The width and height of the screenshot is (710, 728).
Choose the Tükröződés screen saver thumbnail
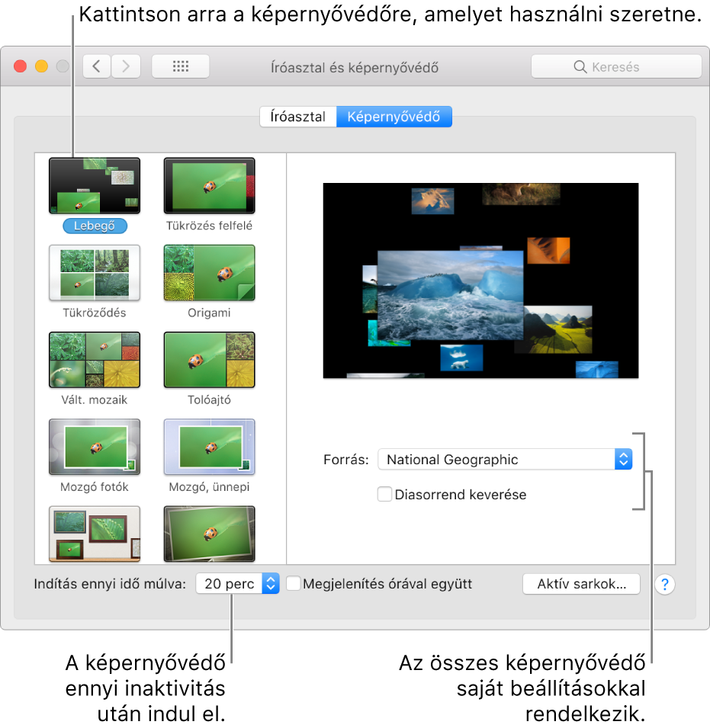(95, 273)
